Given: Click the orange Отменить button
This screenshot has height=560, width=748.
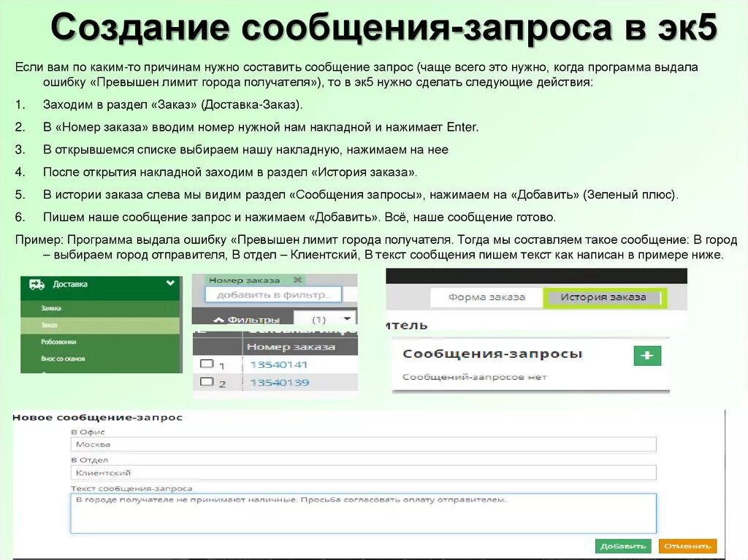Looking at the screenshot, I should coord(687,546).
